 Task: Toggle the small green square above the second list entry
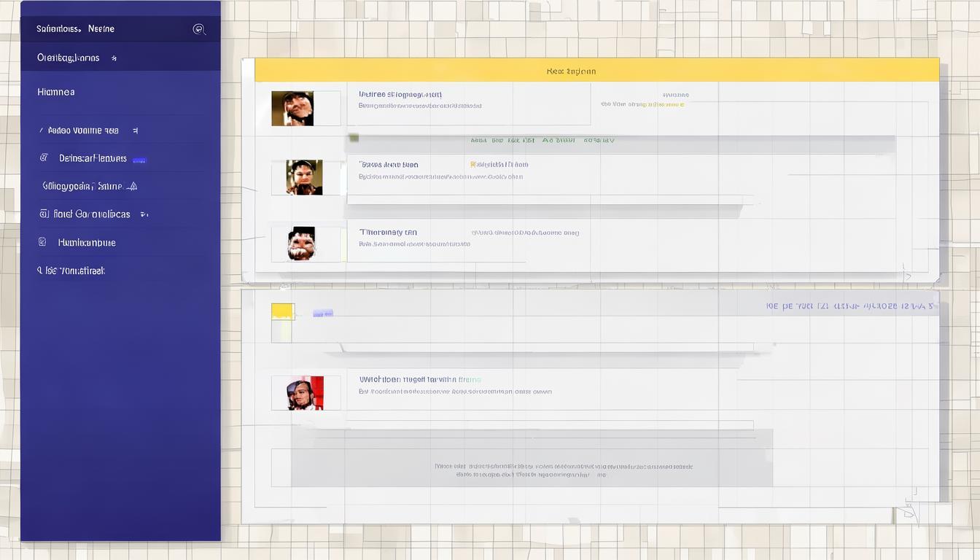pos(354,138)
